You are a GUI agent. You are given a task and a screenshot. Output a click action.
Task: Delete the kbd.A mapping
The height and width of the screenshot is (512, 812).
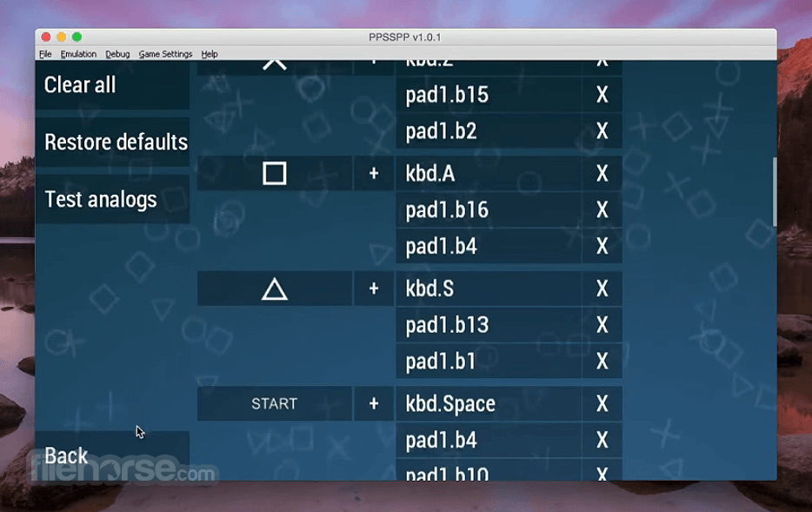click(602, 174)
